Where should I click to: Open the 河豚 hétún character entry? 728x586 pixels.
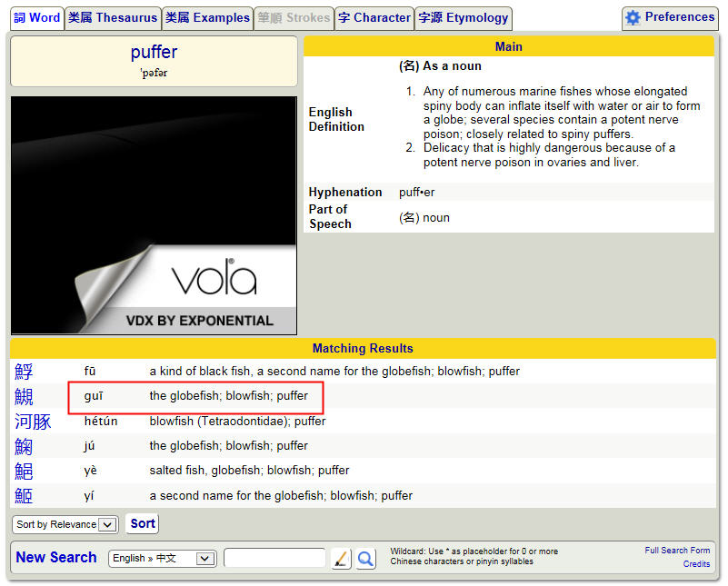(33, 422)
